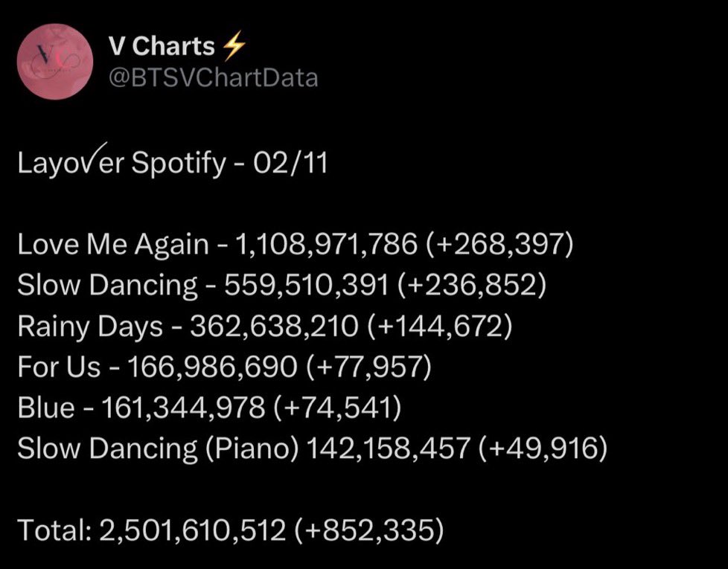
Task: Click the lightning bolt emoji beside V Charts
Action: point(234,46)
